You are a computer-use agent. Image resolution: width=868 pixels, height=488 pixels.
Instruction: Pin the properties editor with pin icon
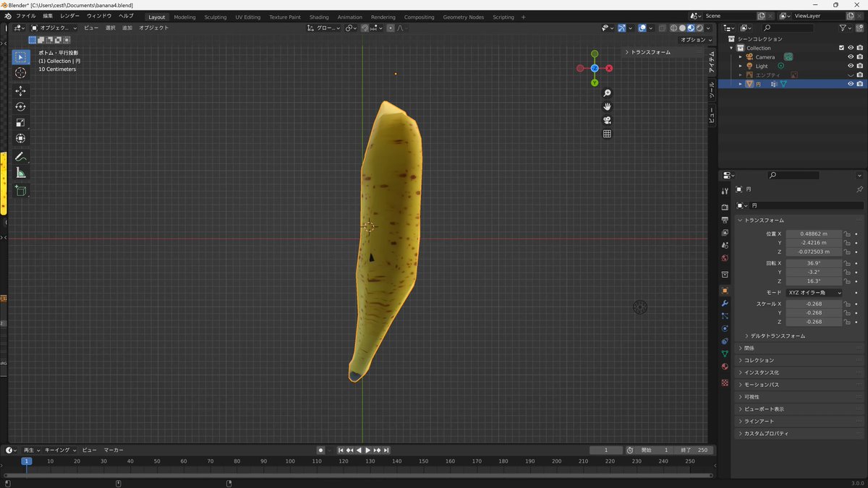859,189
